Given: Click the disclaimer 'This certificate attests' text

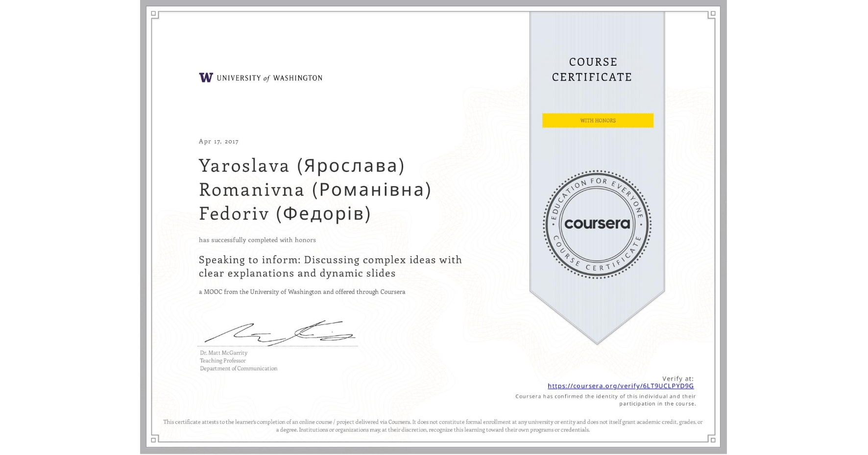Looking at the screenshot, I should pyautogui.click(x=433, y=426).
